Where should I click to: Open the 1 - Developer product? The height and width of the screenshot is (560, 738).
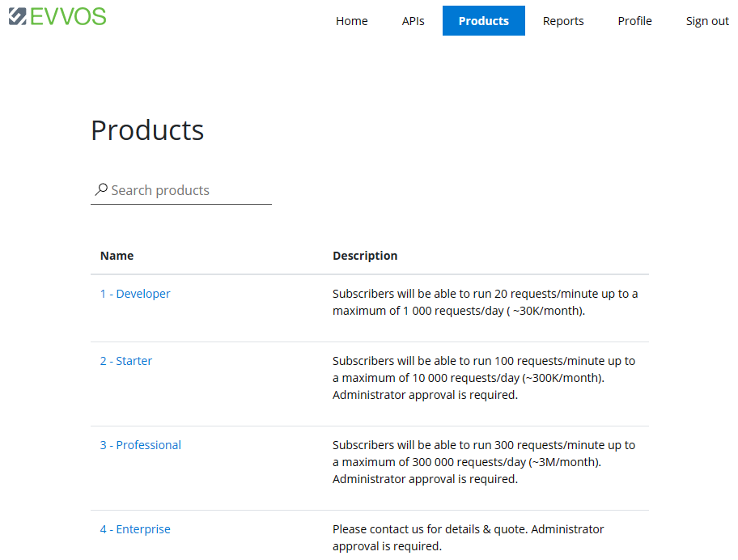click(x=135, y=294)
